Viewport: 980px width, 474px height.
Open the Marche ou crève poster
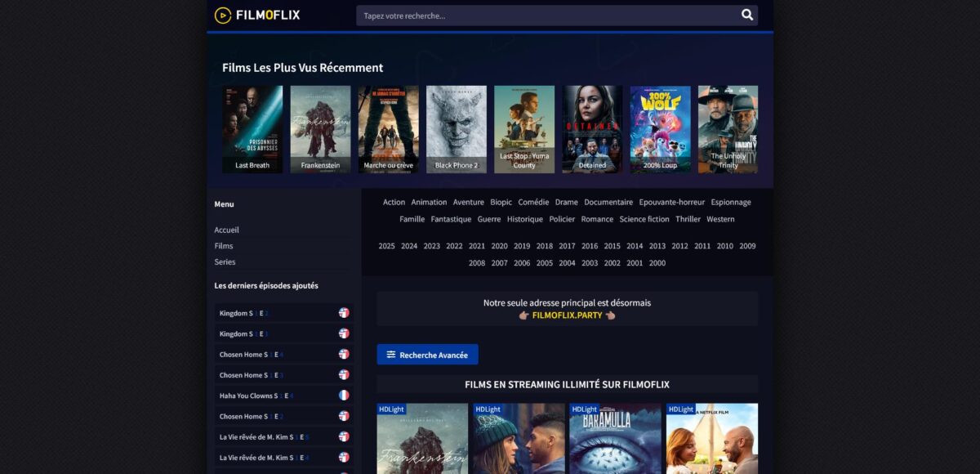tap(388, 129)
